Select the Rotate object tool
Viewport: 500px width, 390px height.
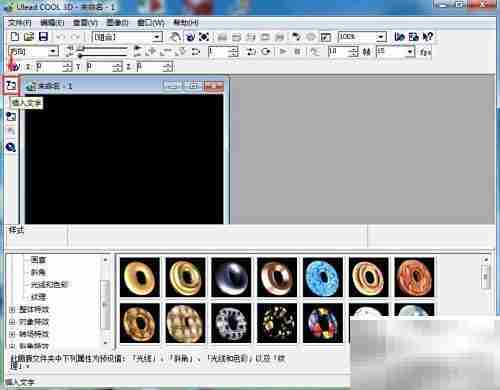190,37
